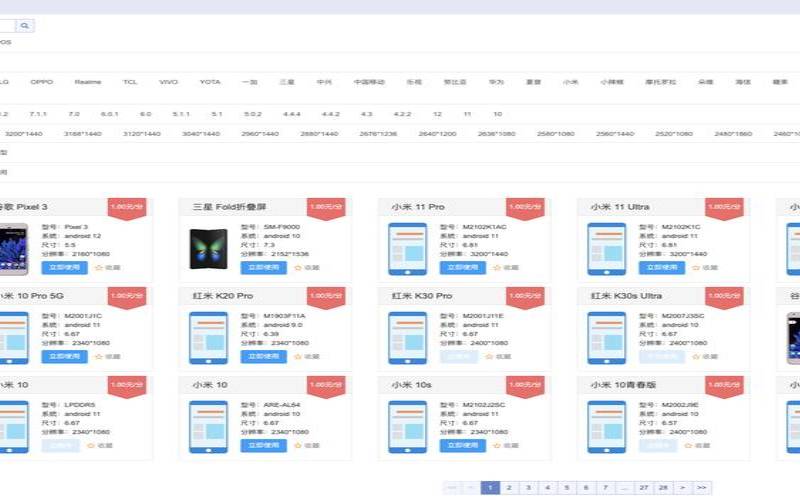Screen dimensions: 800x500
Task: Go to pagination page 2
Action: coord(509,488)
